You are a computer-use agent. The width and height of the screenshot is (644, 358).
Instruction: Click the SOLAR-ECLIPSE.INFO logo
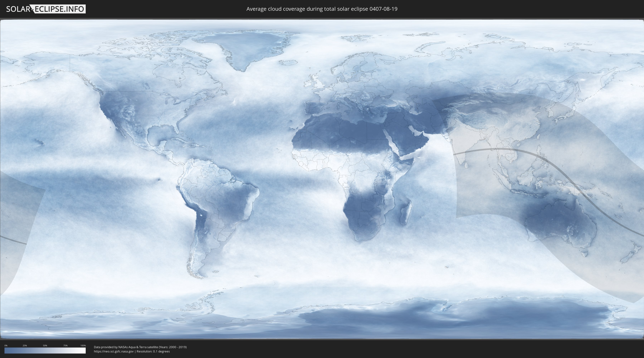46,9
